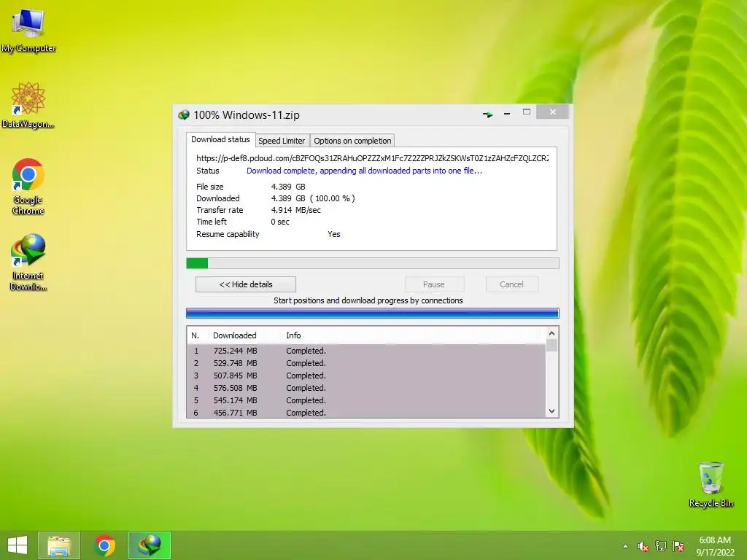Open the Options on completion tab
This screenshot has width=747, height=560.
point(352,141)
